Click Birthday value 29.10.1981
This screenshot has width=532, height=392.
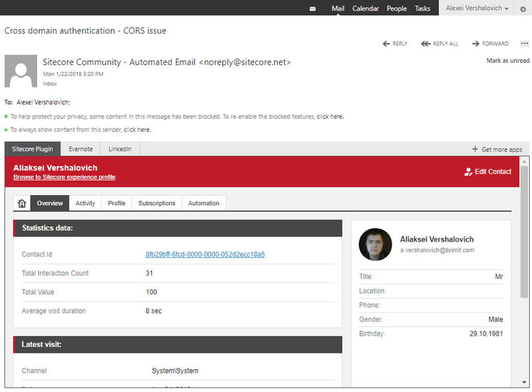pyautogui.click(x=486, y=334)
